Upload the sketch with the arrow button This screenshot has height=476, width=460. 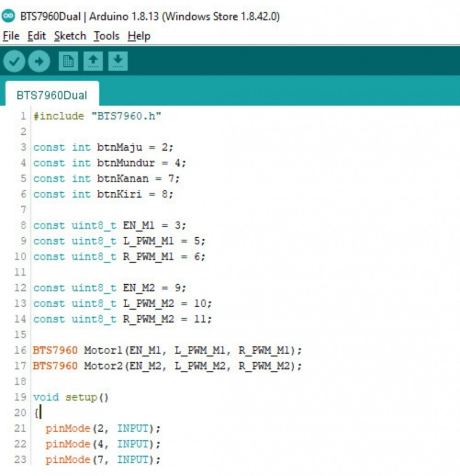point(39,61)
